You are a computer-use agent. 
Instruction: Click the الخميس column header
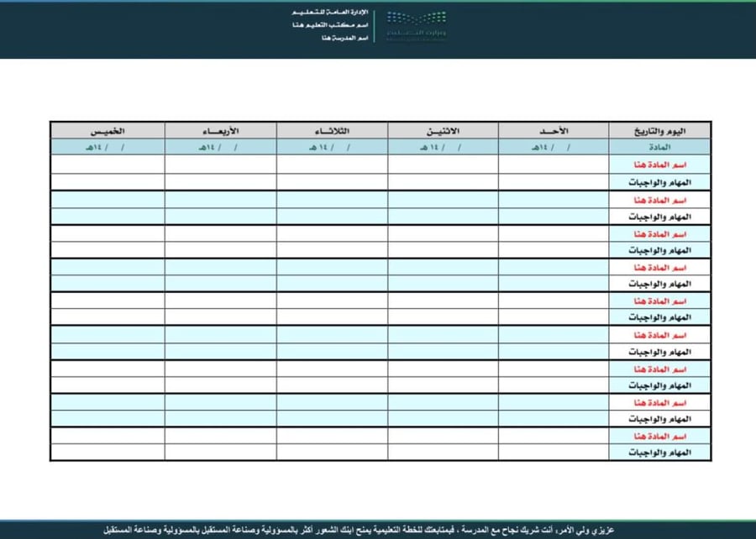[108, 130]
